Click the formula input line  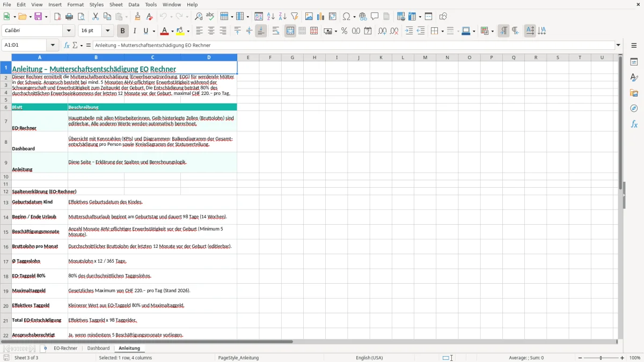[x=354, y=45]
